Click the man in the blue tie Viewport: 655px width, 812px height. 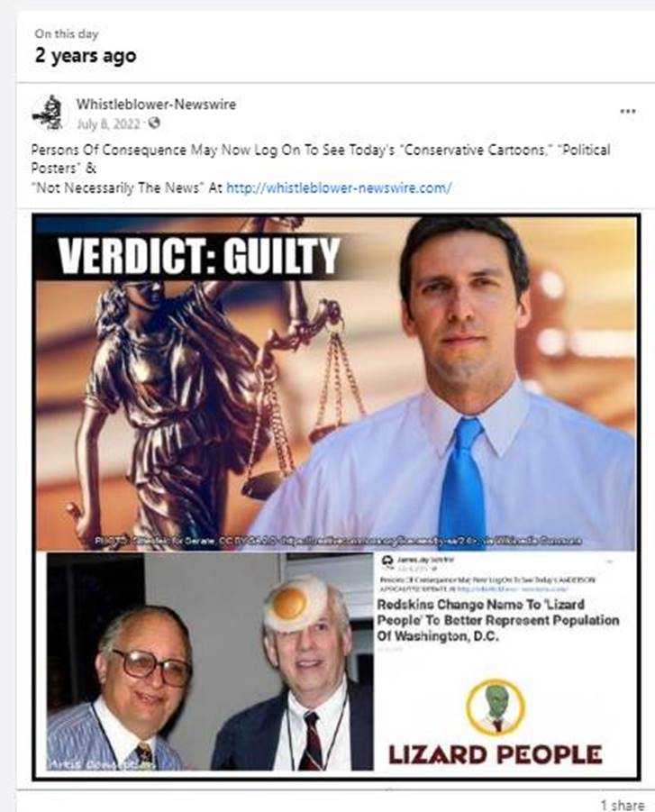click(x=456, y=383)
